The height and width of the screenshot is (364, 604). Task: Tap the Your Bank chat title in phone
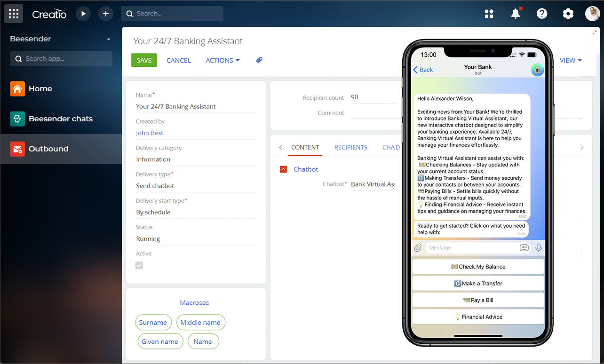pos(478,67)
